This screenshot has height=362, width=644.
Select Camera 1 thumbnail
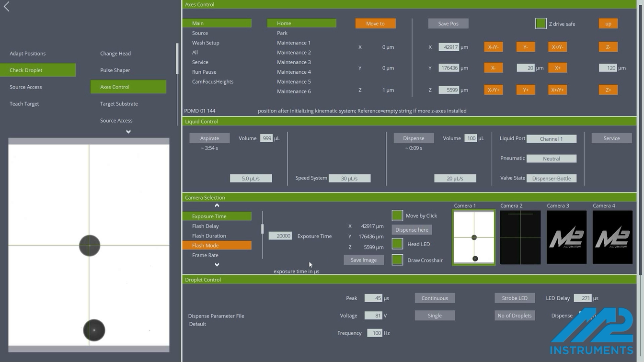click(473, 238)
